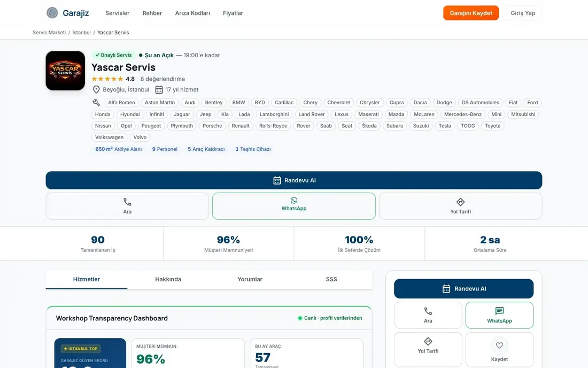Select the Alfa Romeo brand chip
588x368 pixels.
coord(121,102)
